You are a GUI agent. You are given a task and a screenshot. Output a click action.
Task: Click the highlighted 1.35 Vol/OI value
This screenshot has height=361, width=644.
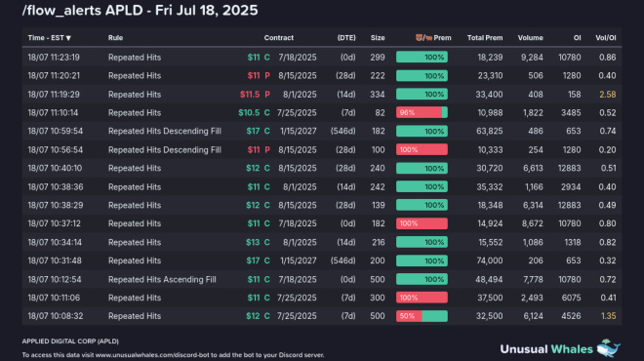[x=608, y=316]
